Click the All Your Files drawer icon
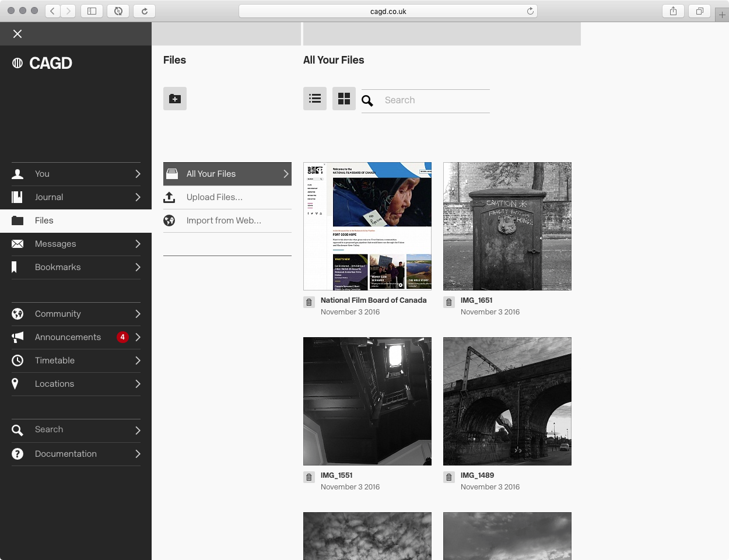 click(172, 174)
